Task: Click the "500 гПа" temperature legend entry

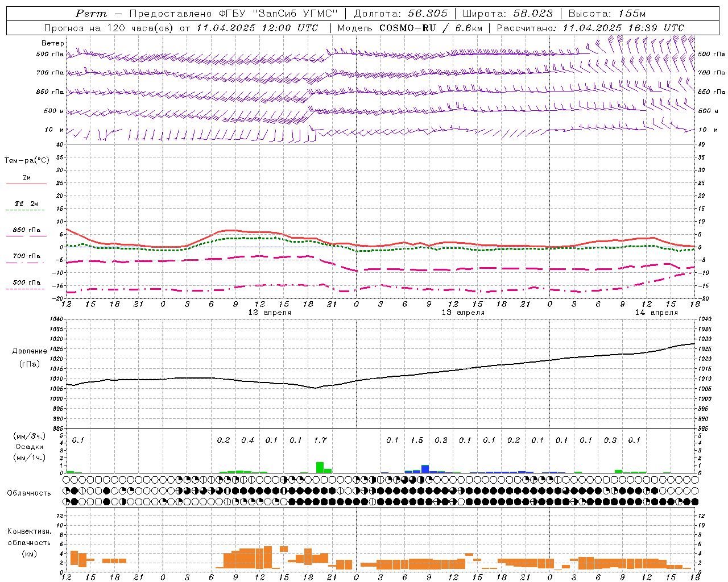Action: coord(27,282)
